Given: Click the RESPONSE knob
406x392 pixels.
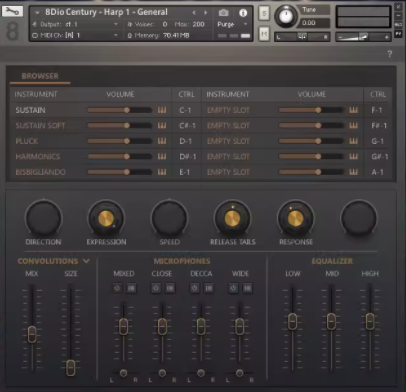Looking at the screenshot, I should [x=296, y=219].
